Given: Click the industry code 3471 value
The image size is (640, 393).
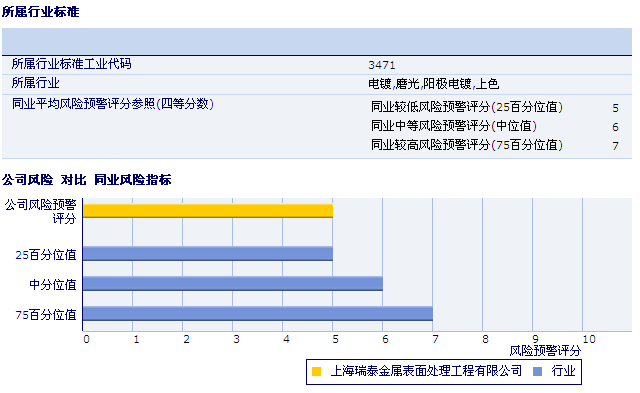Looking at the screenshot, I should click(382, 65).
